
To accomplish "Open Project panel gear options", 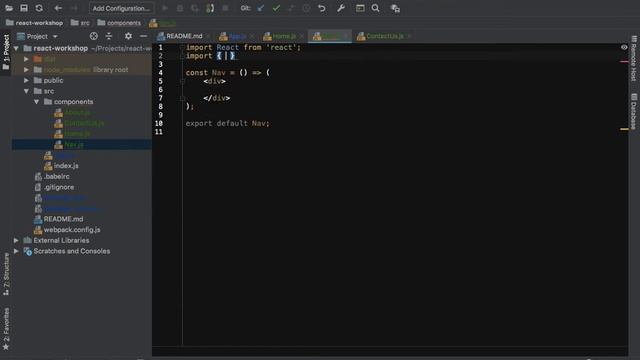I will (128, 36).
